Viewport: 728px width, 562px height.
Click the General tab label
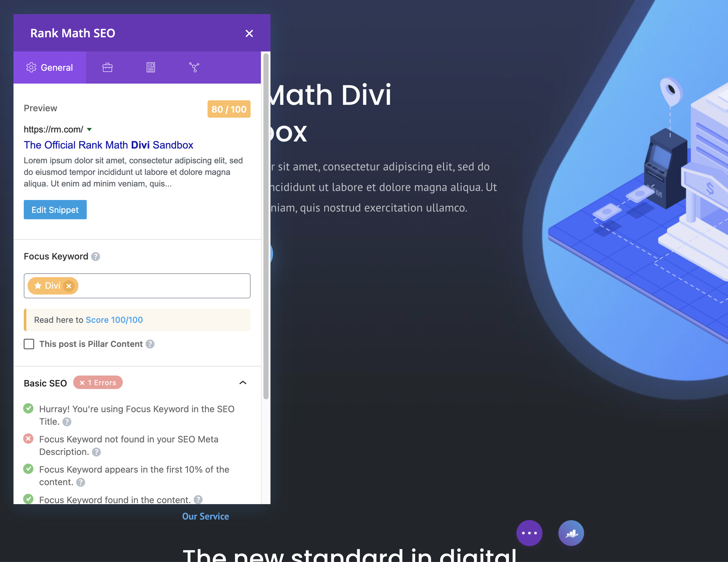[x=57, y=67]
